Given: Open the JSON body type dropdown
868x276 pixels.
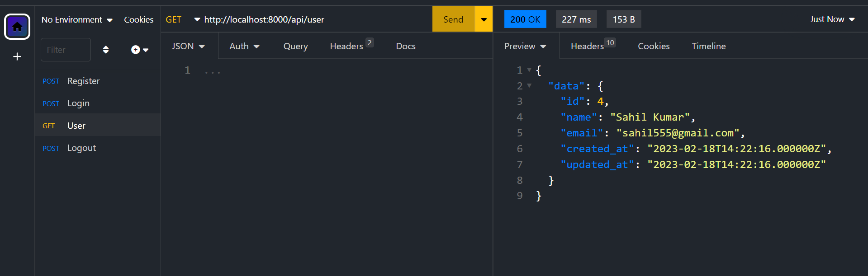Looking at the screenshot, I should click(x=188, y=46).
